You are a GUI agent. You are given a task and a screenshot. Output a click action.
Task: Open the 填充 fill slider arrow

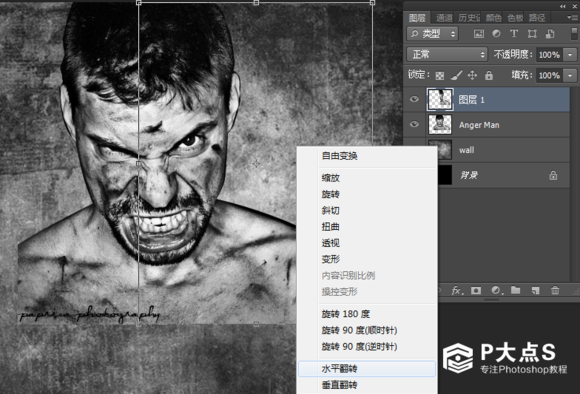pyautogui.click(x=570, y=75)
